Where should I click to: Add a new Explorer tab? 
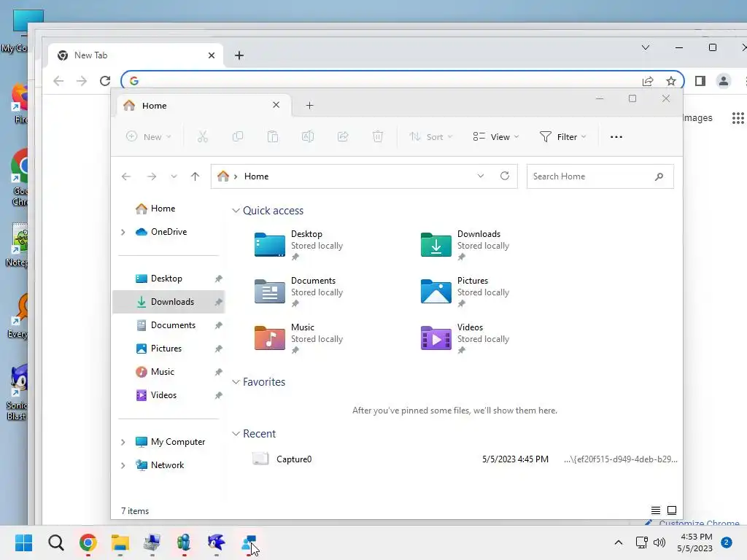(309, 105)
